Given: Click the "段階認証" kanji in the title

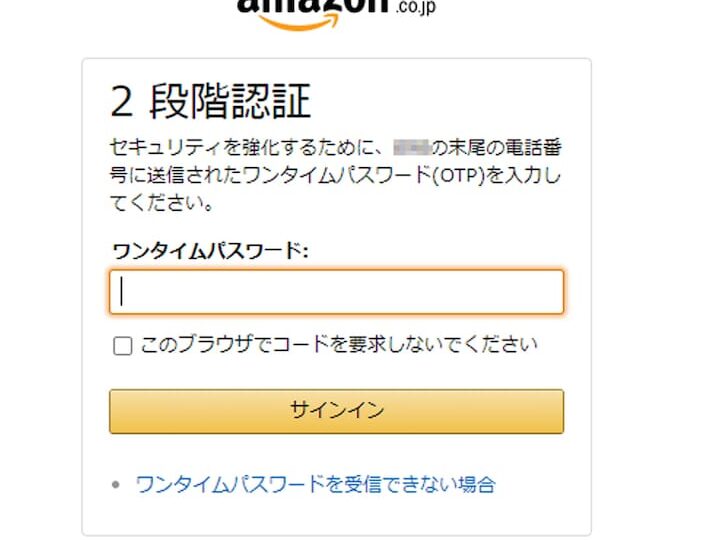Looking at the screenshot, I should click(230, 102).
